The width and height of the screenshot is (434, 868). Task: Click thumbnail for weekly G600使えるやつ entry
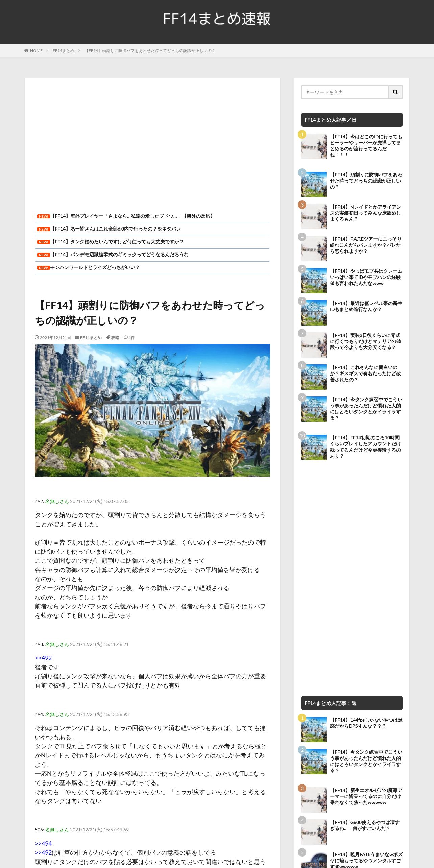(x=314, y=832)
